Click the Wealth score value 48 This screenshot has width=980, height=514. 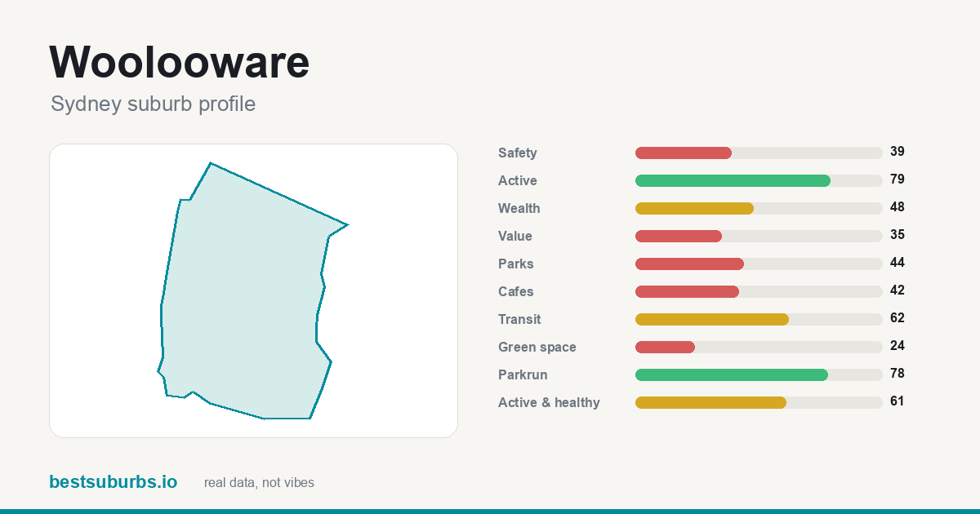898,207
